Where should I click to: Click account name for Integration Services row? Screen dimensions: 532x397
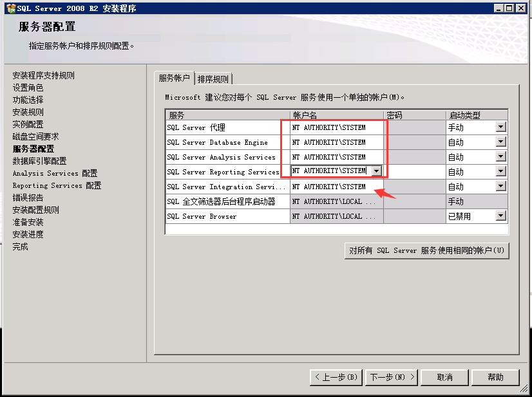click(x=337, y=187)
